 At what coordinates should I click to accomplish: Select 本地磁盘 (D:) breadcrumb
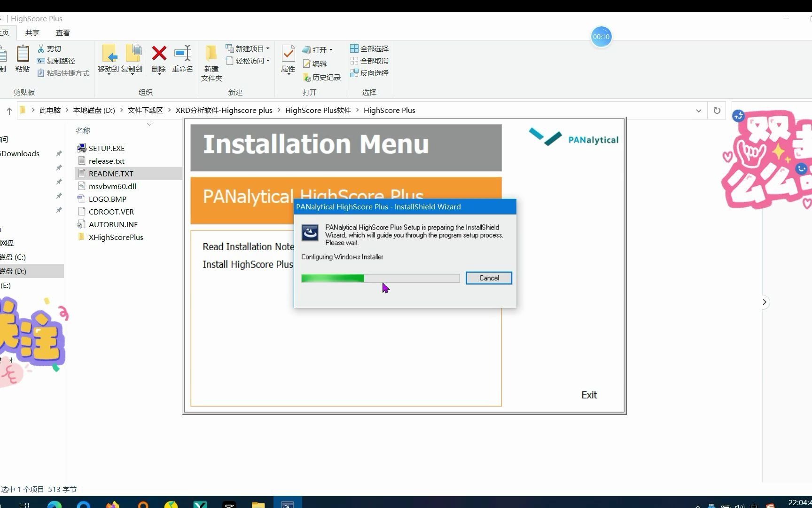94,110
